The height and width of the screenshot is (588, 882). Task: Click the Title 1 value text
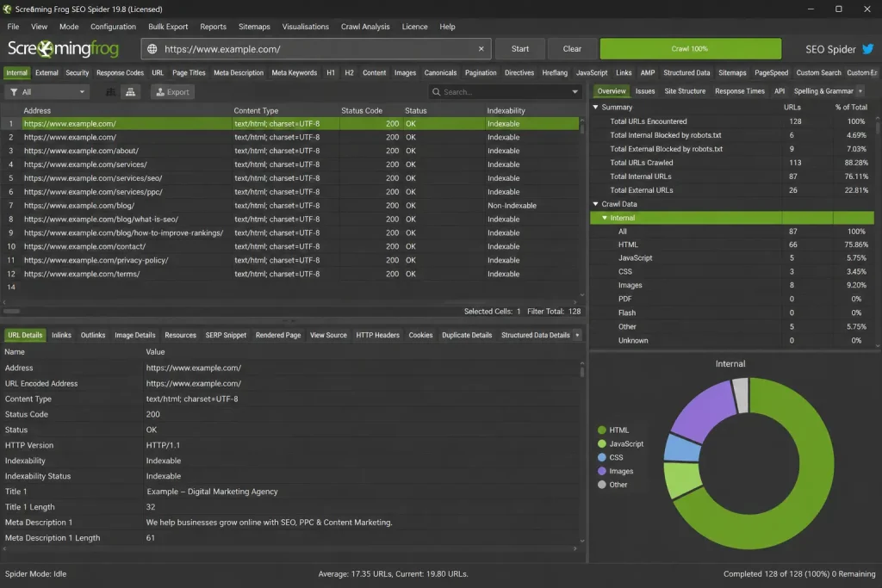[x=212, y=492]
